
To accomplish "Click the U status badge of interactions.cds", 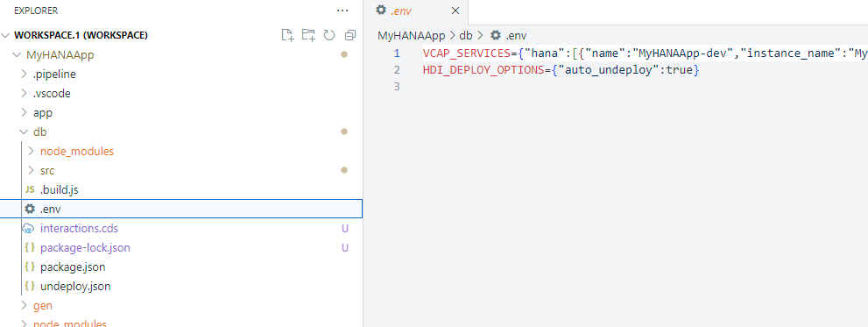I will pyautogui.click(x=345, y=228).
